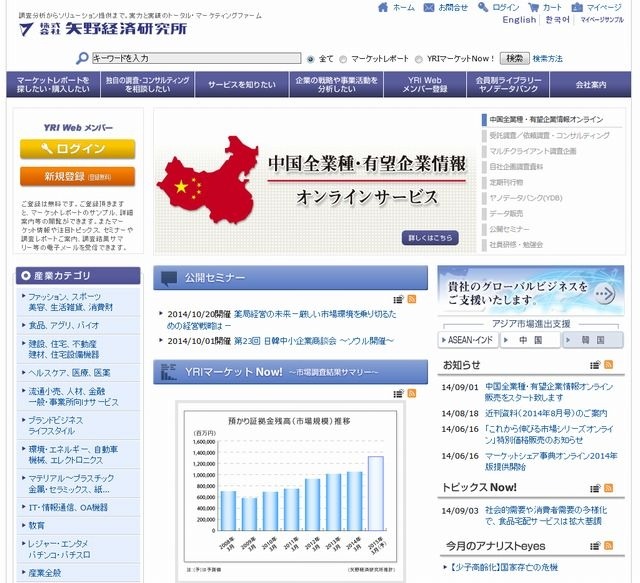Expand 流通小売、人材、金融 category
This screenshot has width=640, height=583.
[x=78, y=396]
